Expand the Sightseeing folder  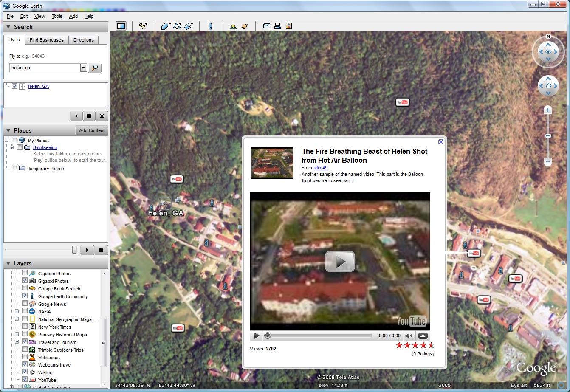pos(12,147)
